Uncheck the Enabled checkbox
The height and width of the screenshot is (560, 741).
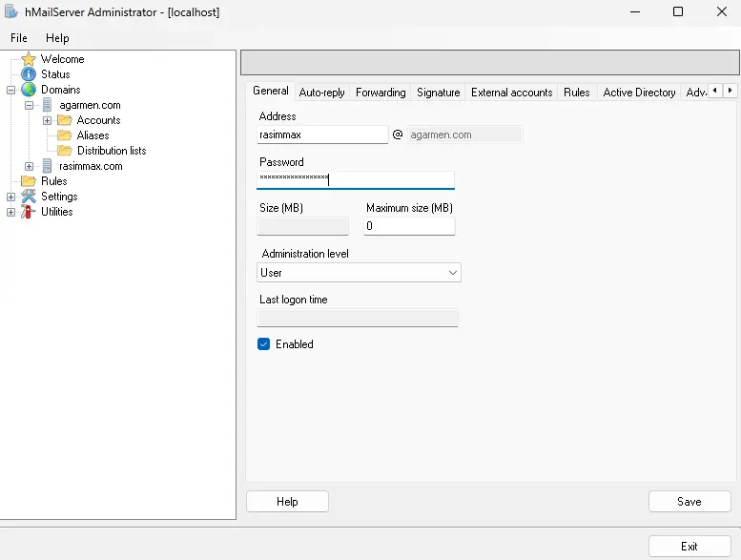tap(264, 344)
